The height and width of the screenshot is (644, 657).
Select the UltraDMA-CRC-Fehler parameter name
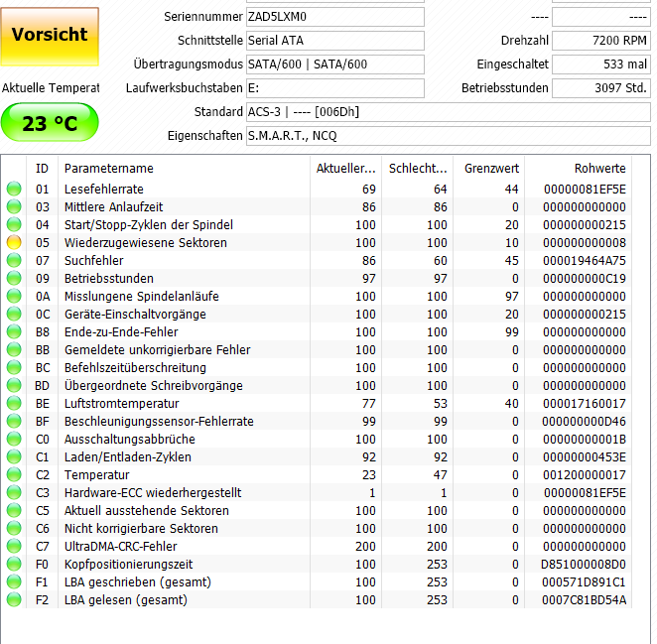(x=121, y=547)
